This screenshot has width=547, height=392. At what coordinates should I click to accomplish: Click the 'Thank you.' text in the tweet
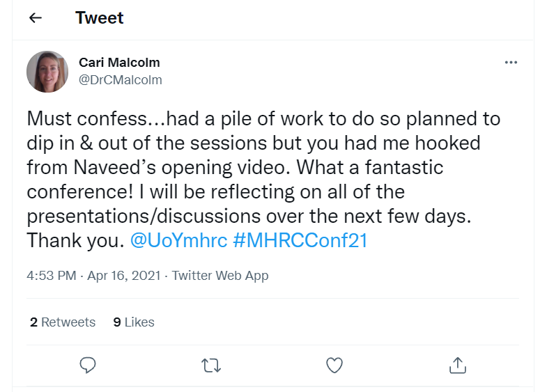(75, 241)
